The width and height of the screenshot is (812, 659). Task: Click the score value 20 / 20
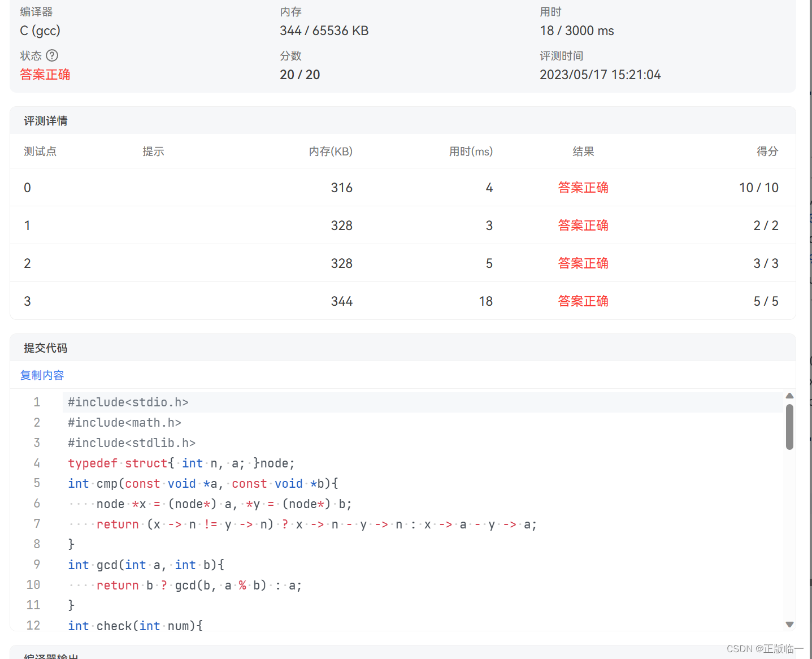[x=299, y=74]
